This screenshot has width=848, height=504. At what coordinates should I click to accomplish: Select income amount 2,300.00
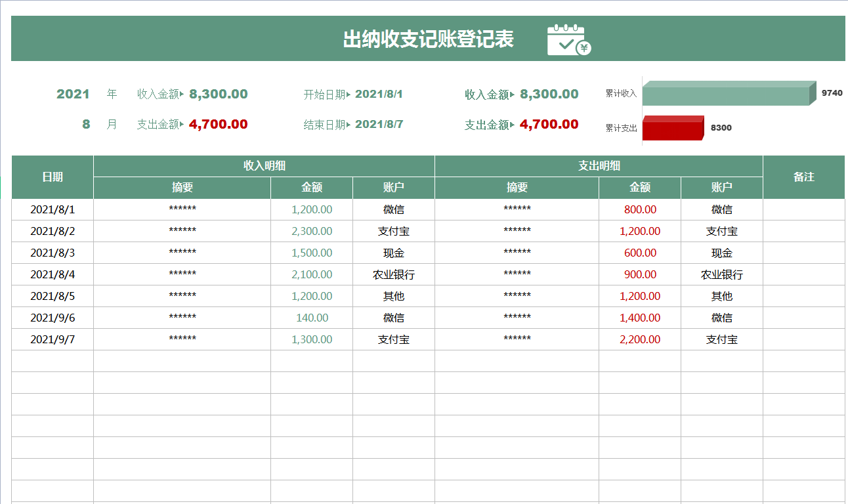[312, 231]
